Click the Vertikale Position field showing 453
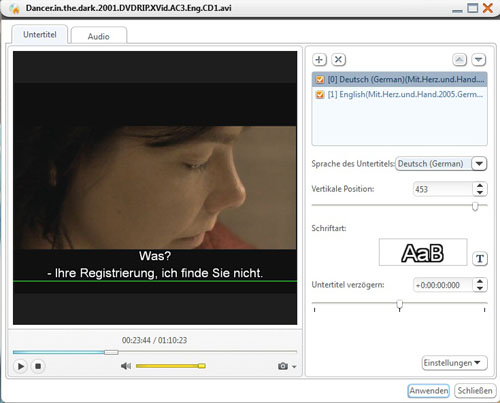This screenshot has height=403, width=500. coord(443,189)
